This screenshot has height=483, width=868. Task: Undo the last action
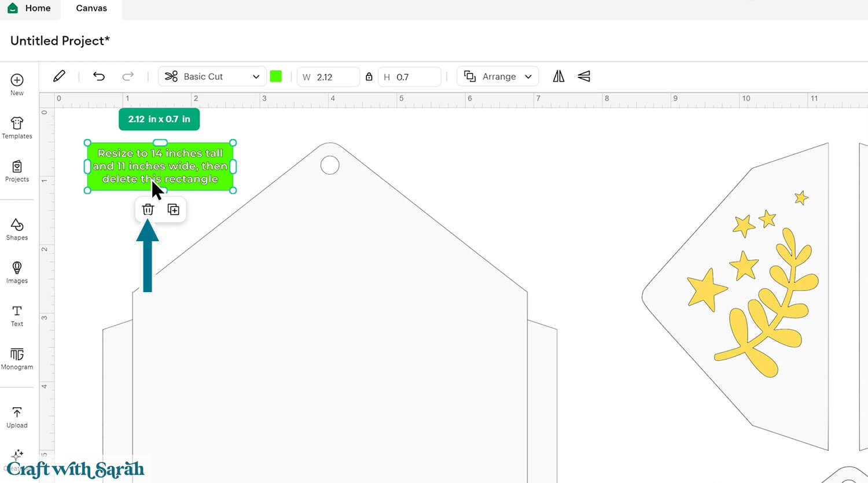point(99,76)
